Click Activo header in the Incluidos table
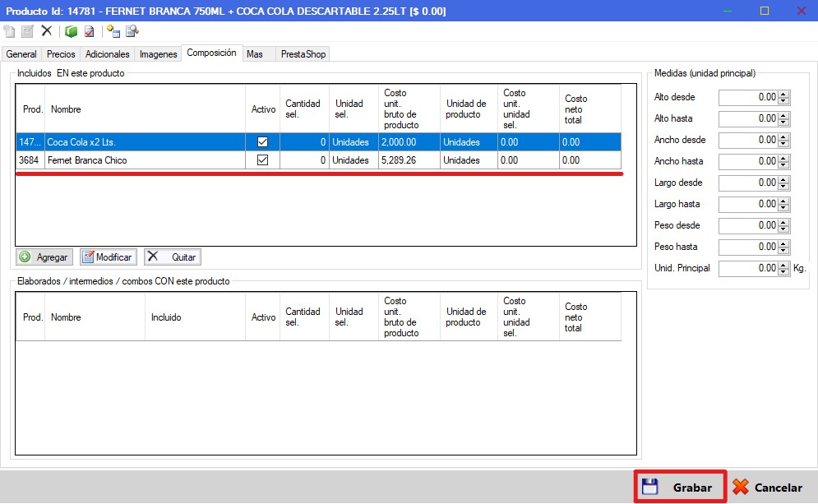Screen dimensions: 818x504 [263, 109]
